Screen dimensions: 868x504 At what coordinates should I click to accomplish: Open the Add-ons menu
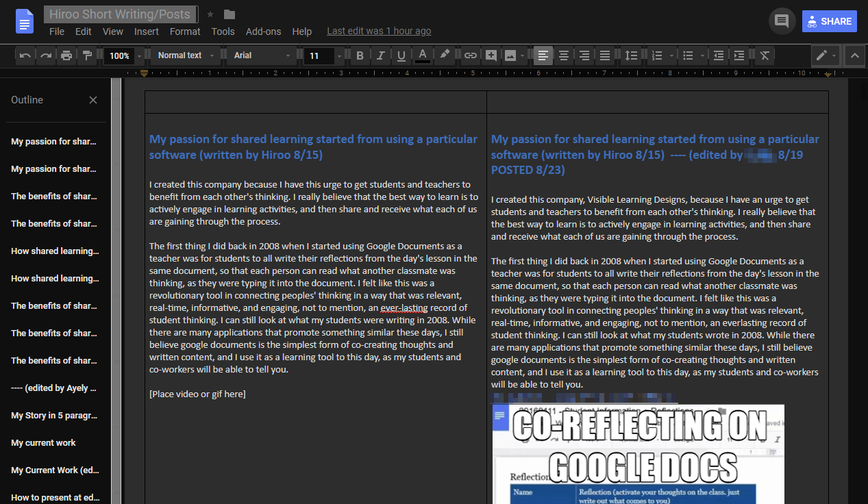(x=263, y=32)
